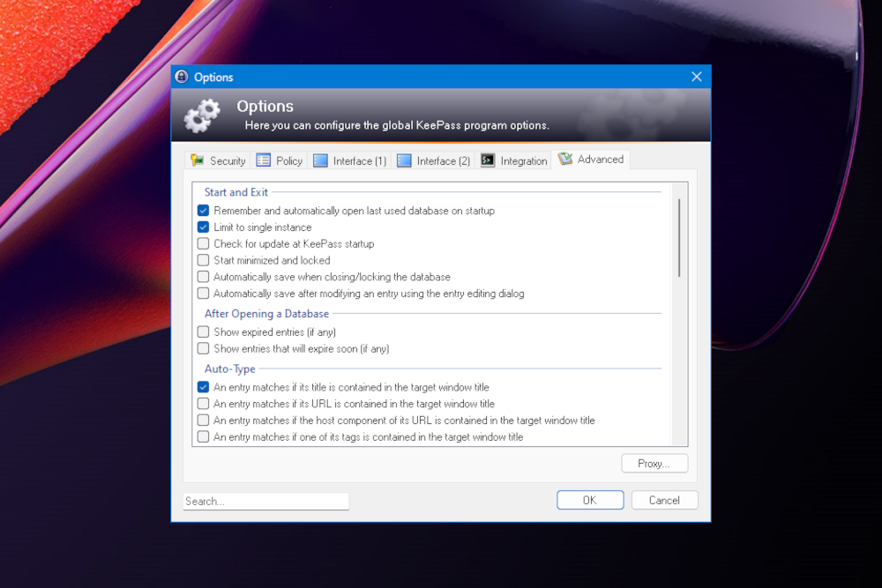Uncheck entry title matching for Auto-Type
The width and height of the screenshot is (882, 588).
(203, 387)
